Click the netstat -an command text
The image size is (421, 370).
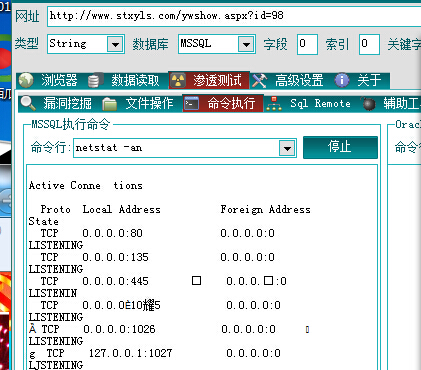coord(109,148)
